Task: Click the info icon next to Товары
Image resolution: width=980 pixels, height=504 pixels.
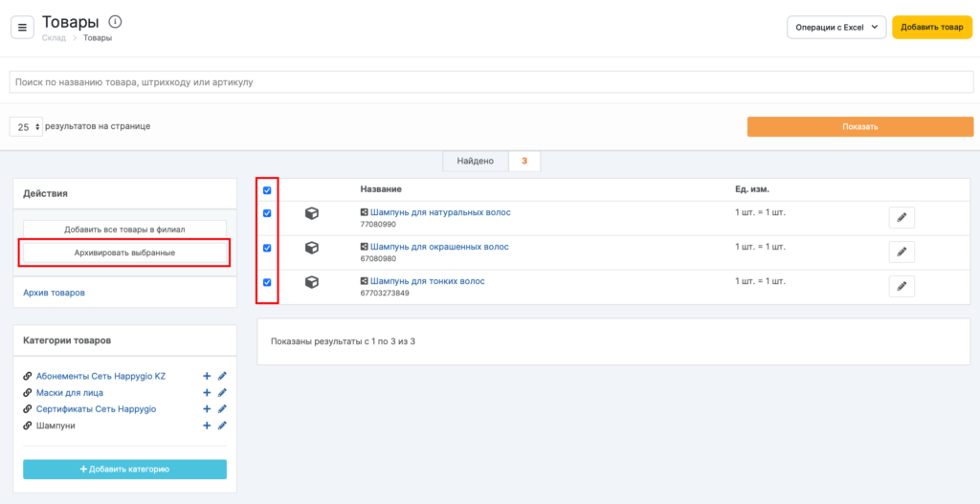Action: pyautogui.click(x=115, y=21)
